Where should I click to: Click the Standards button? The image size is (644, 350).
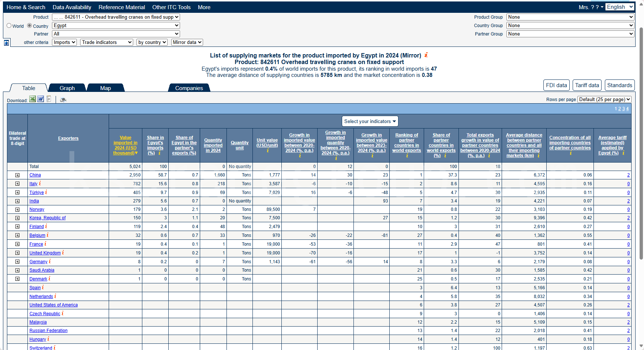pyautogui.click(x=620, y=85)
